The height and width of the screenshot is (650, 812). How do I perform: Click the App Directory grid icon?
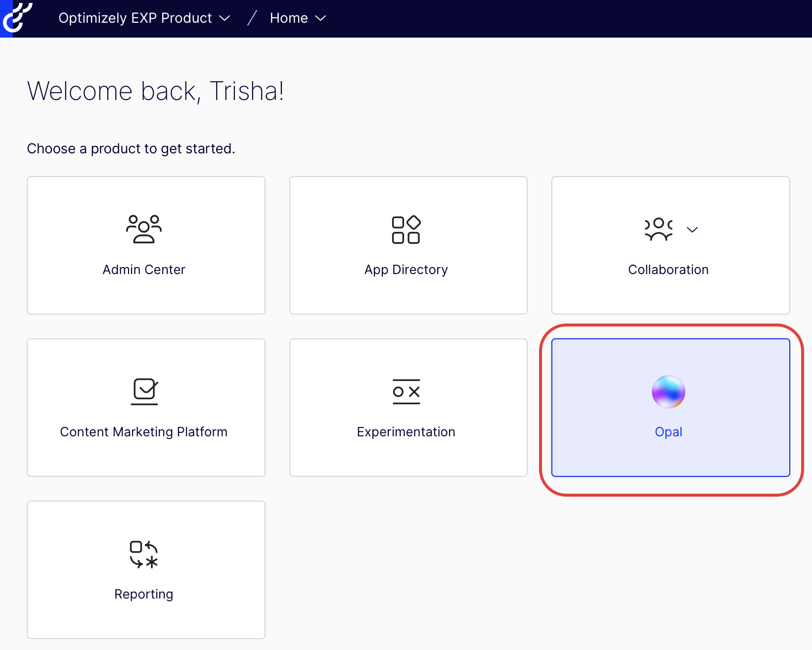(406, 230)
